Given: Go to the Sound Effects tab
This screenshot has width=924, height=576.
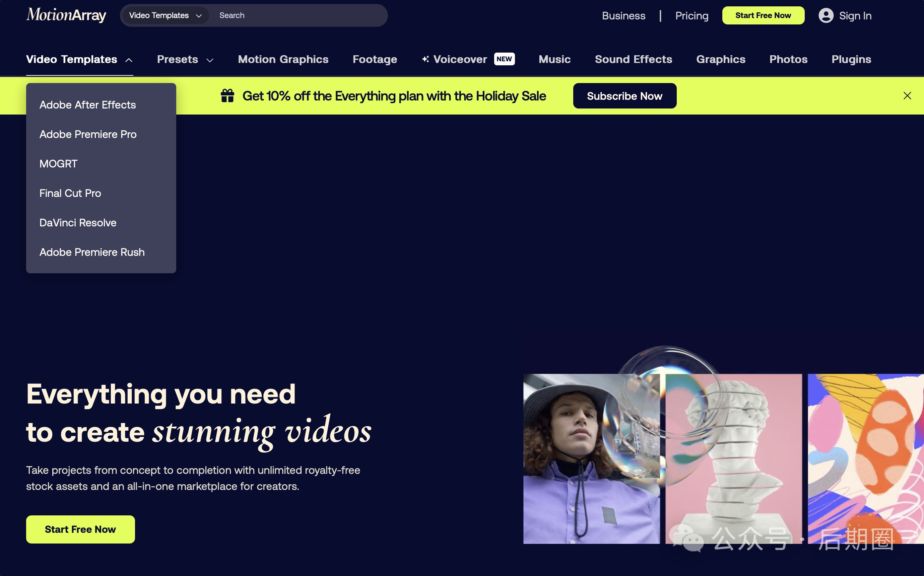Looking at the screenshot, I should click(x=633, y=59).
